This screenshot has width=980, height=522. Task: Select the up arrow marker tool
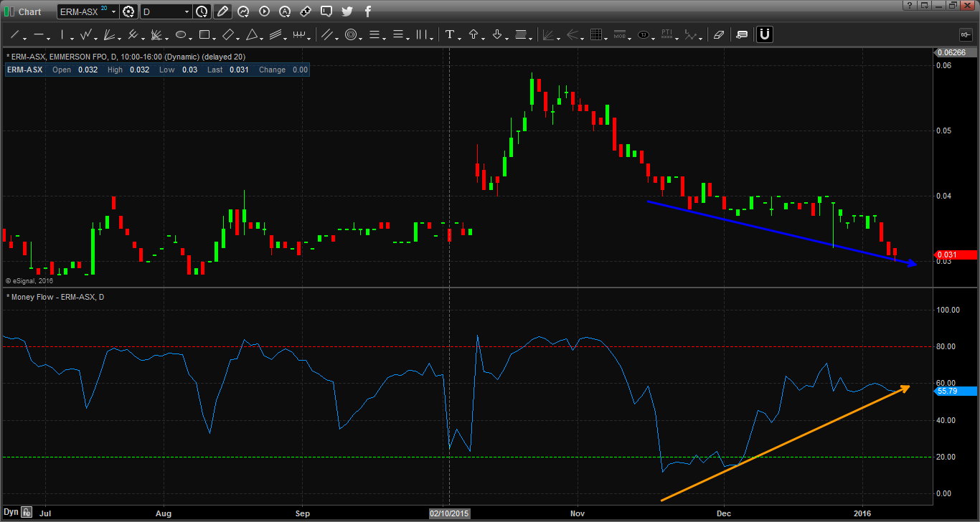pyautogui.click(x=473, y=34)
